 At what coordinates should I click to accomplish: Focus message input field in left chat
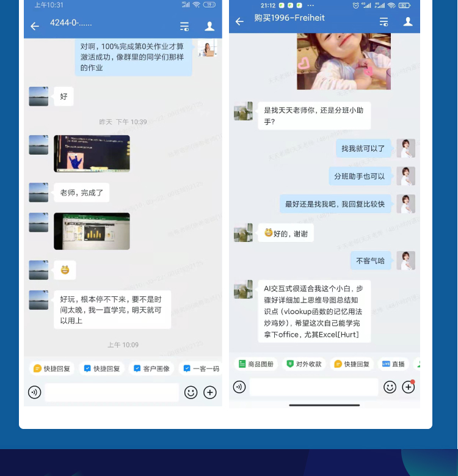[x=112, y=392]
